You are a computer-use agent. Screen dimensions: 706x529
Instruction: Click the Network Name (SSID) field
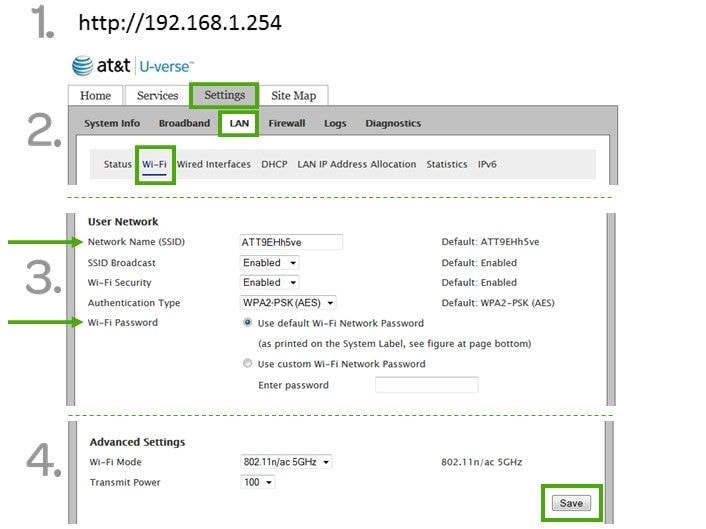(x=291, y=242)
